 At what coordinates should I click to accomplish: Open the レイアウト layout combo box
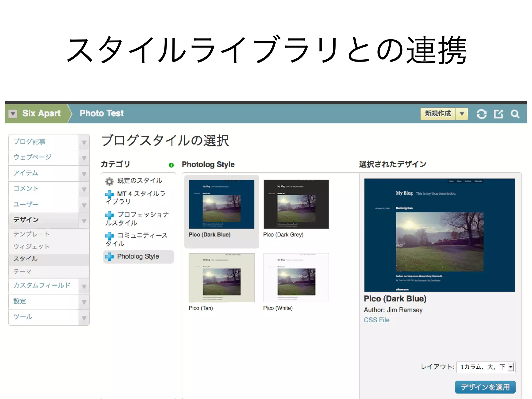(486, 367)
